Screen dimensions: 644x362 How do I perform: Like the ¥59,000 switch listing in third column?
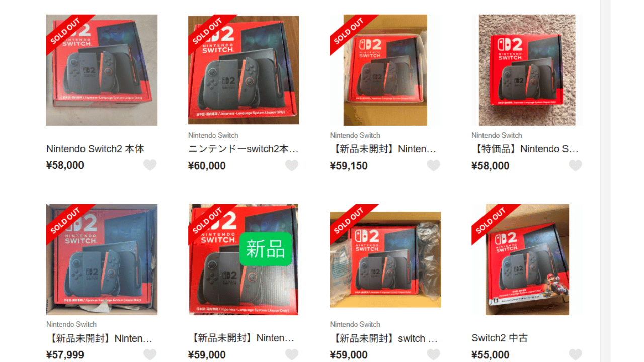[x=434, y=354]
